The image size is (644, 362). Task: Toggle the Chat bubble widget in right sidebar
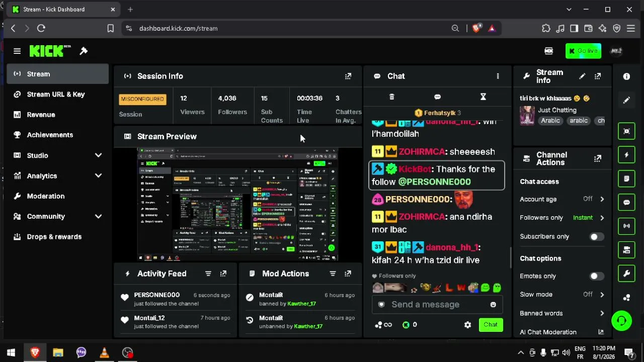626,203
